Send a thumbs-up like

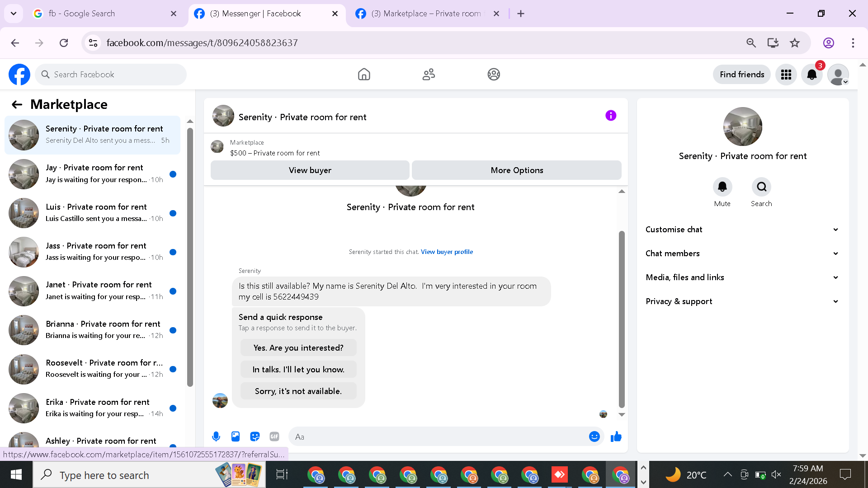click(616, 436)
